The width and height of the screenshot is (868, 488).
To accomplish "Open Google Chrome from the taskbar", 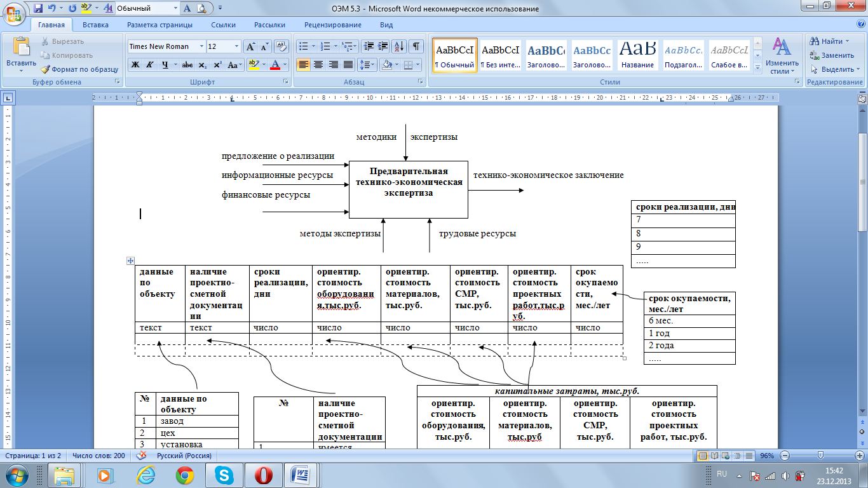I will pos(185,475).
